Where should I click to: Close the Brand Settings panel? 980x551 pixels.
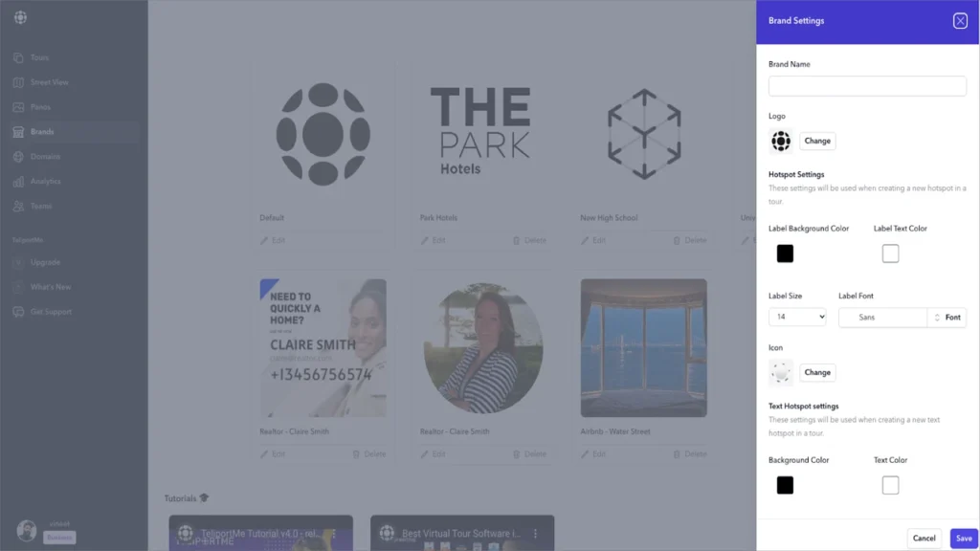pyautogui.click(x=960, y=21)
